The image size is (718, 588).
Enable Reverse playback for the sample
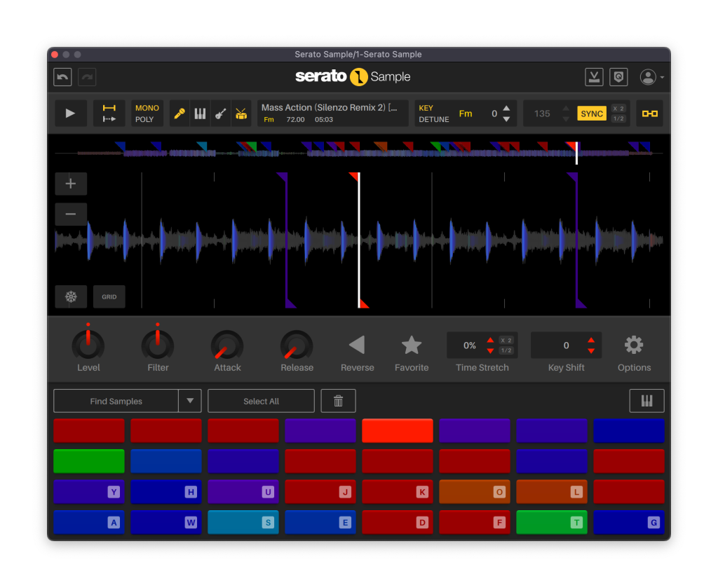tap(357, 345)
